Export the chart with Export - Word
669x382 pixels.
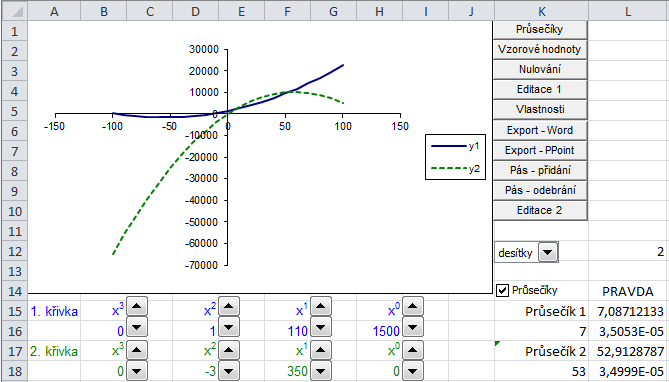[540, 130]
